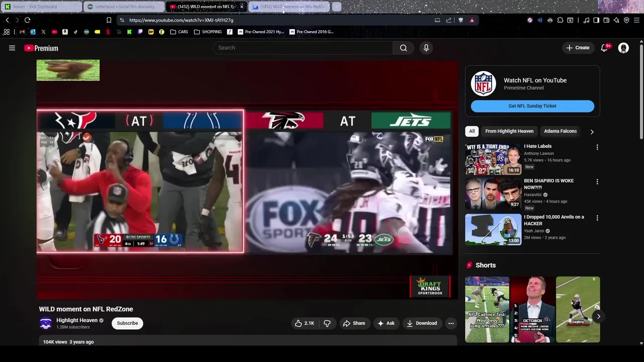Dislike the video
This screenshot has height=362, width=644.
click(x=327, y=323)
